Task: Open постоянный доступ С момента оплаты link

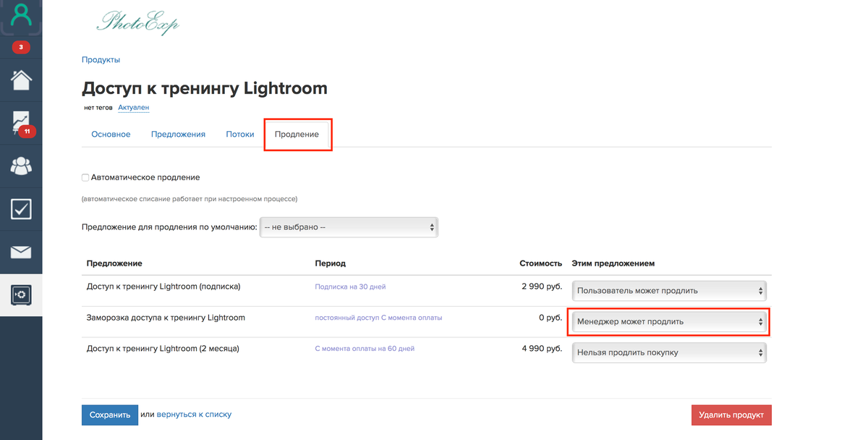Action: pos(378,318)
